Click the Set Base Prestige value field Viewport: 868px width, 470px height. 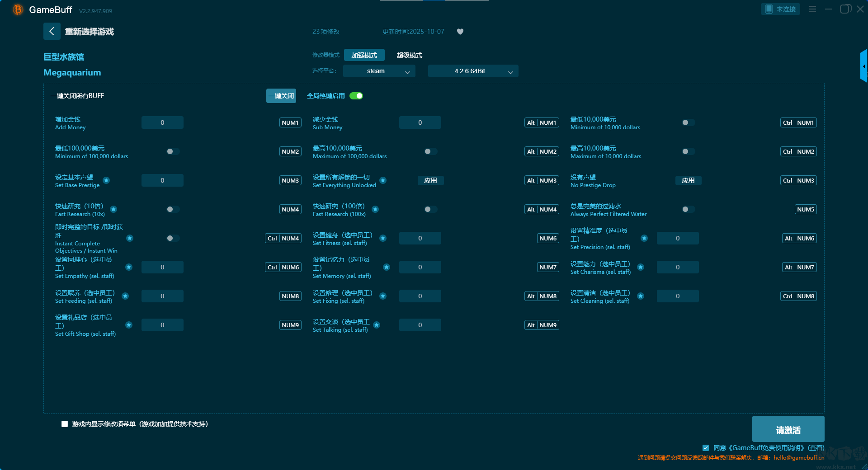pyautogui.click(x=162, y=180)
